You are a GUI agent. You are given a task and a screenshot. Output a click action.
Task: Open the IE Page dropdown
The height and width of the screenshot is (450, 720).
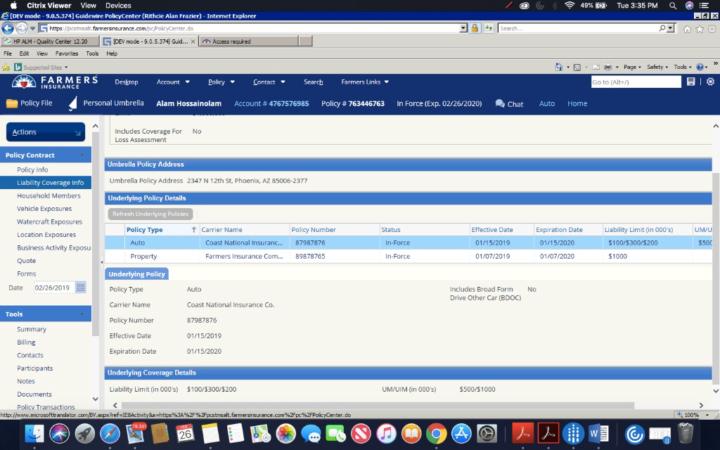click(632, 67)
